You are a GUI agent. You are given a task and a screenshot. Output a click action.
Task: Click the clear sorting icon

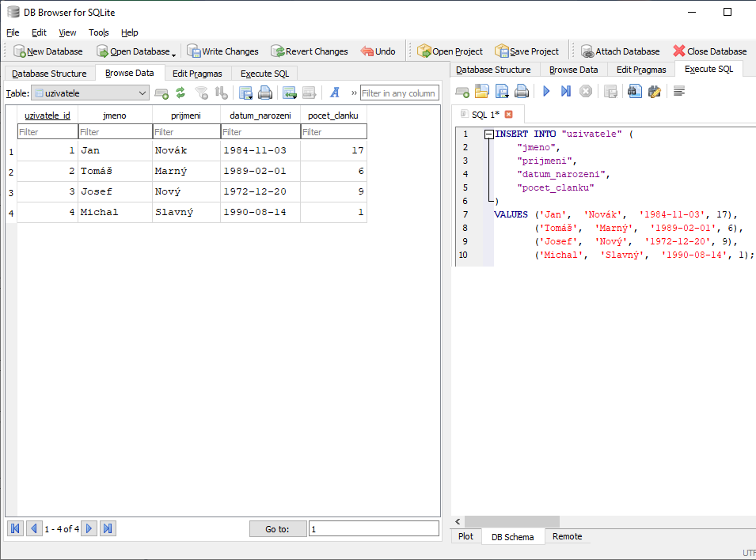coord(221,93)
